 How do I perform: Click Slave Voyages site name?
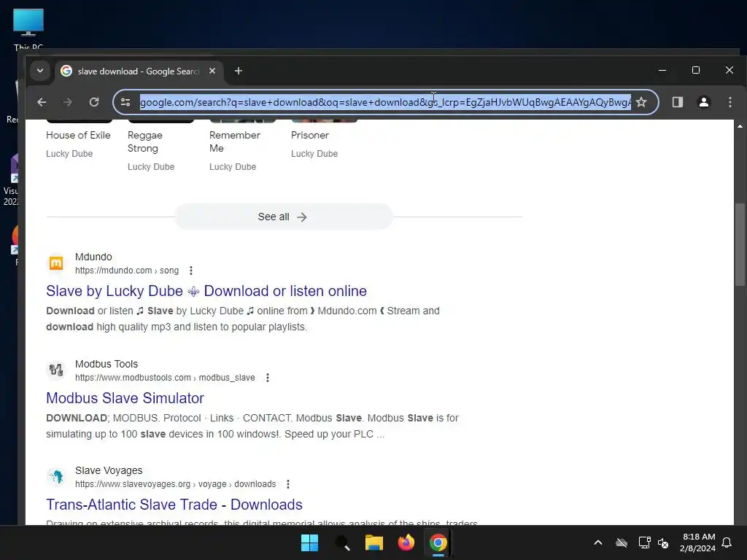[x=109, y=470]
